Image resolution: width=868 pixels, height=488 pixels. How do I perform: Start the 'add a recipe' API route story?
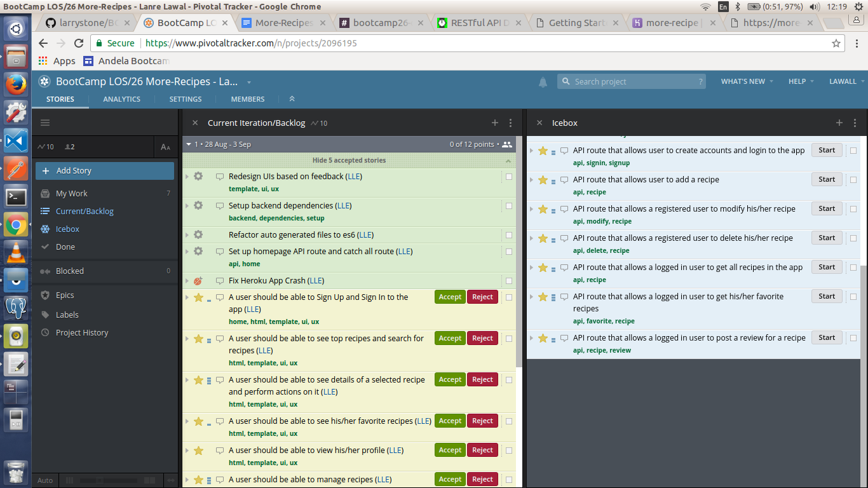click(x=827, y=179)
